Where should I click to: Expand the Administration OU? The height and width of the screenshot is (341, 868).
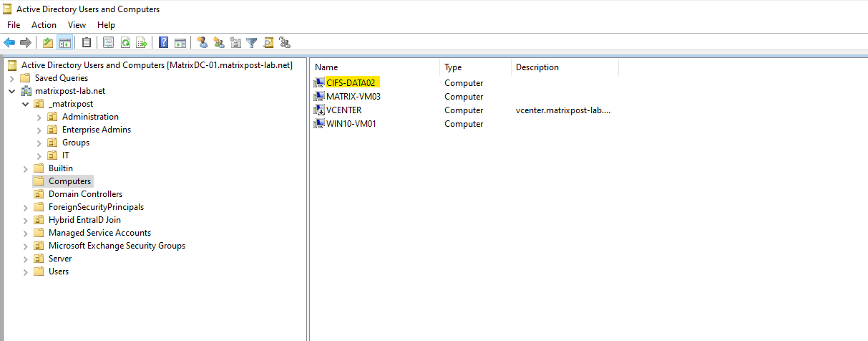click(x=39, y=117)
